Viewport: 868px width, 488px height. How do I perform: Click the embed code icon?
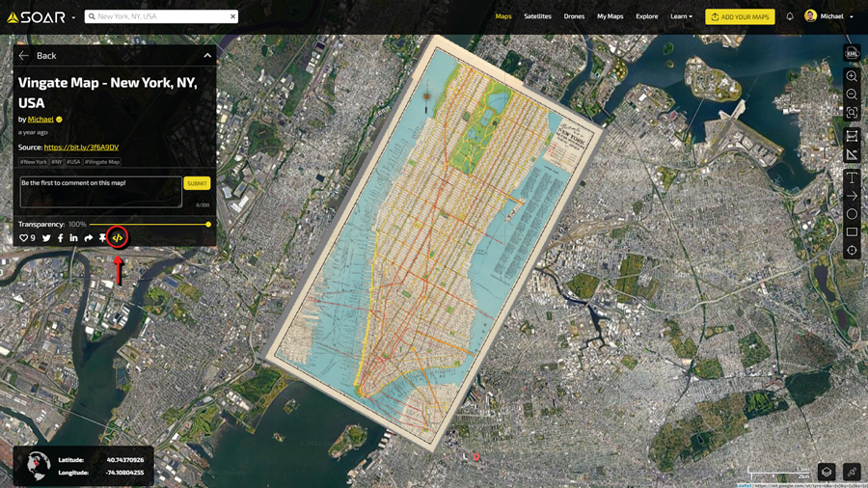click(x=117, y=237)
